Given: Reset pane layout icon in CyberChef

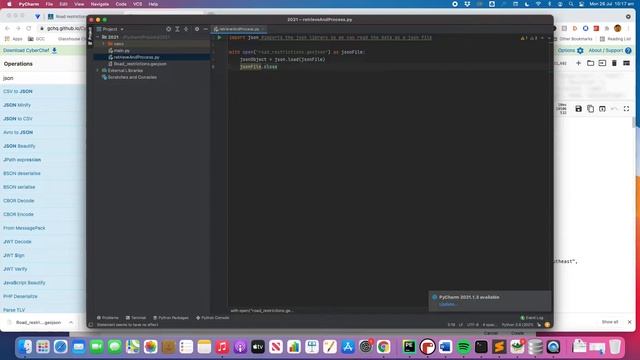Looking at the screenshot, I should tap(626, 63).
